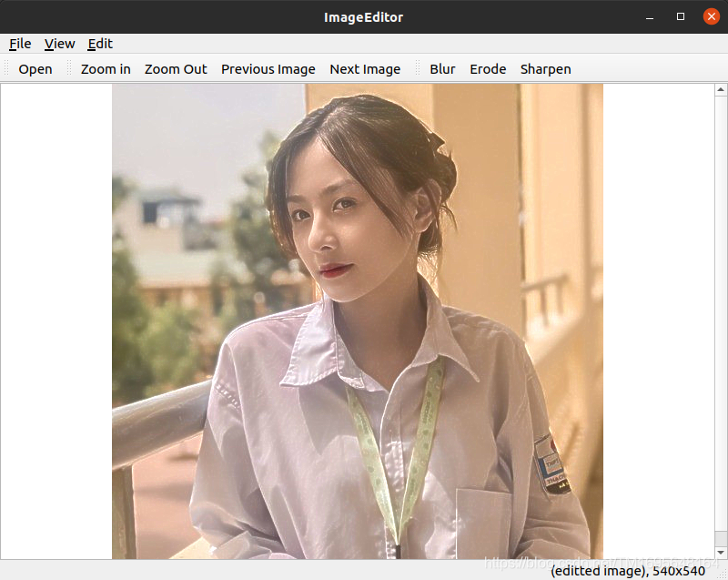Minimize the ImageEditor window

(x=650, y=17)
